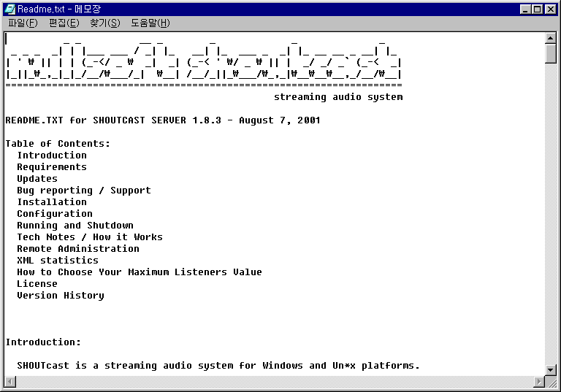The height and width of the screenshot is (392, 561).
Task: Click the 'SHOUTcast is a streaming audio system' sentence
Action: pyautogui.click(x=218, y=366)
